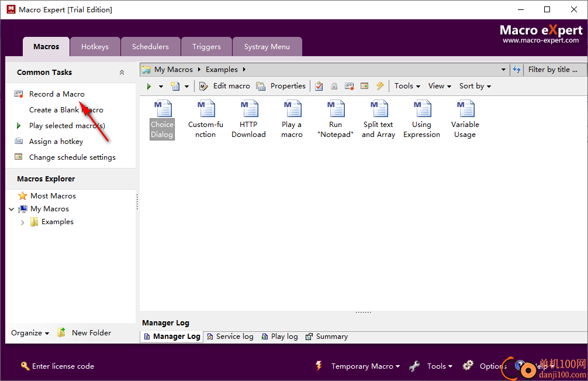Select the Run "Notepad" macro icon
The image size is (588, 381).
[x=335, y=119]
